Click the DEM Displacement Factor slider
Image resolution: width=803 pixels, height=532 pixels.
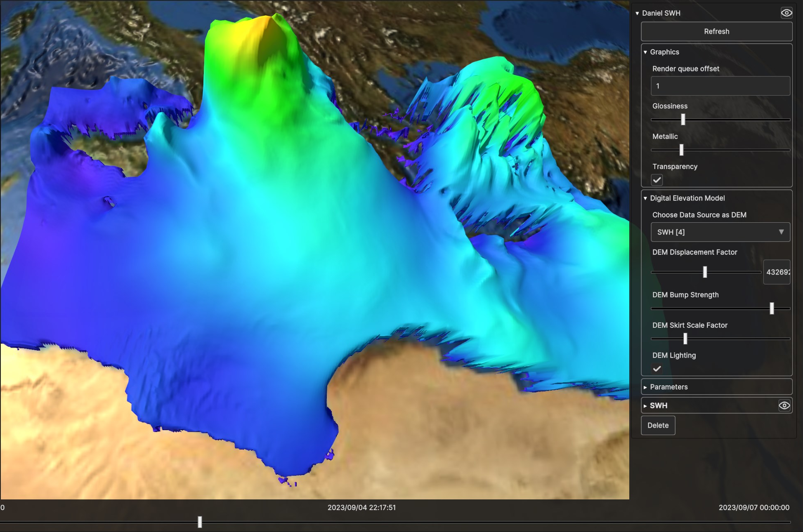click(x=705, y=272)
